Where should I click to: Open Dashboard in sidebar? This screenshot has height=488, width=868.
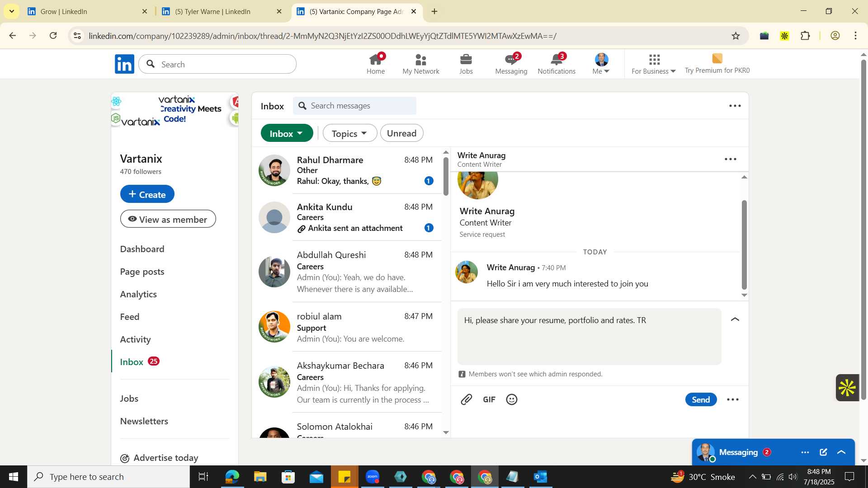click(x=142, y=249)
